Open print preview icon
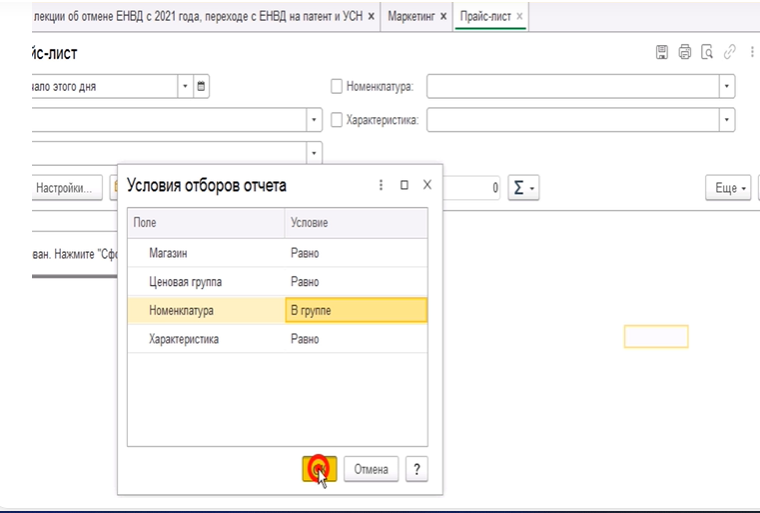Viewport: 760px width, 513px height. [x=707, y=53]
